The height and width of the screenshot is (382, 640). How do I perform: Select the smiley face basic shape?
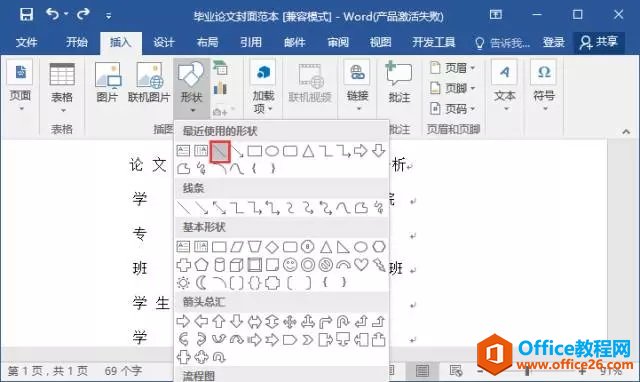tap(290, 265)
